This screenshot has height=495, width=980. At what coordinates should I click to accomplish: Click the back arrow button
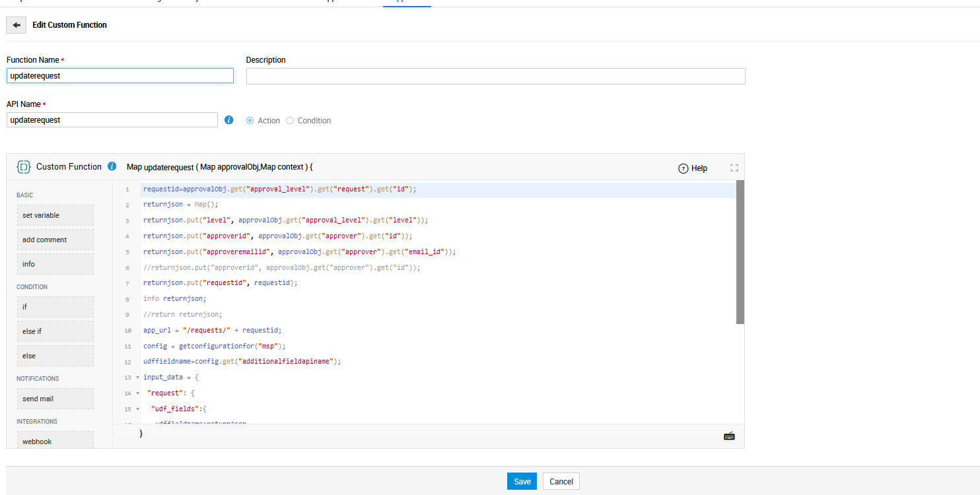tap(17, 25)
